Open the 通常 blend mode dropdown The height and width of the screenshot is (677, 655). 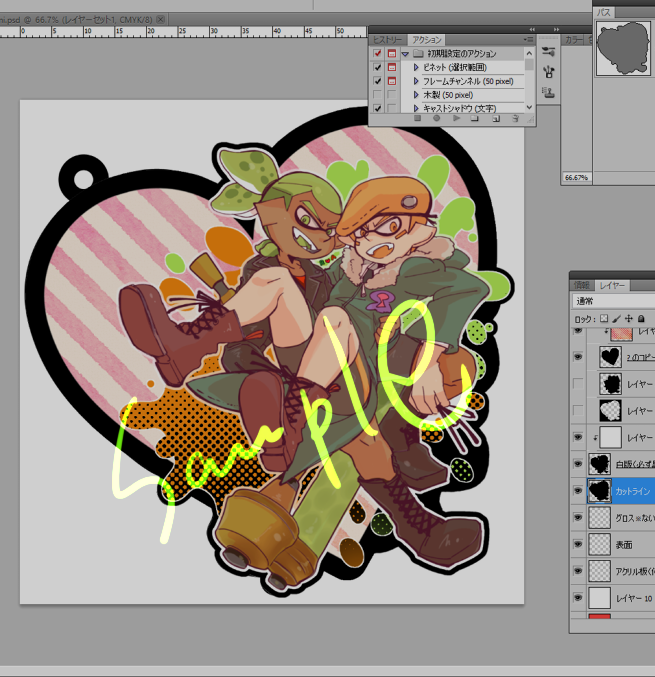(x=613, y=301)
